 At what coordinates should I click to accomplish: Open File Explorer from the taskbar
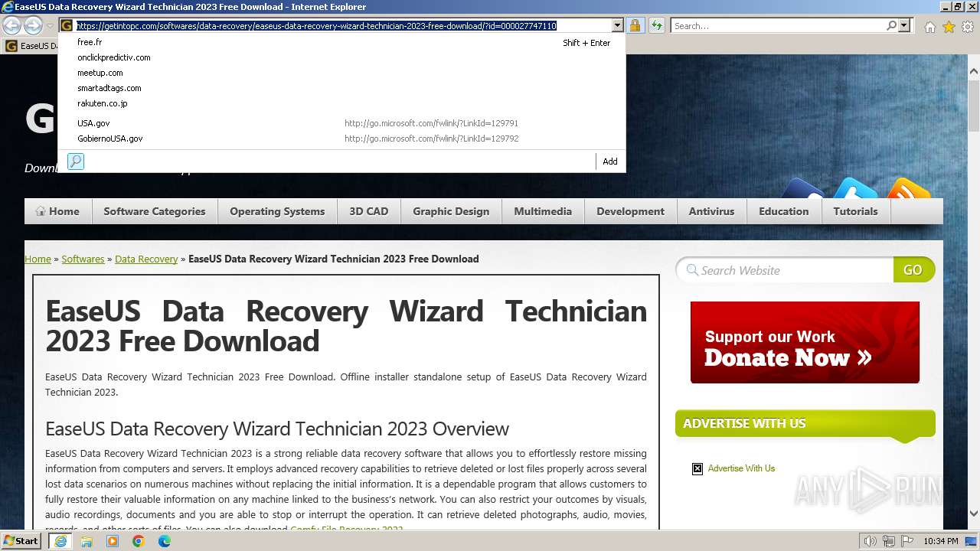(x=87, y=541)
